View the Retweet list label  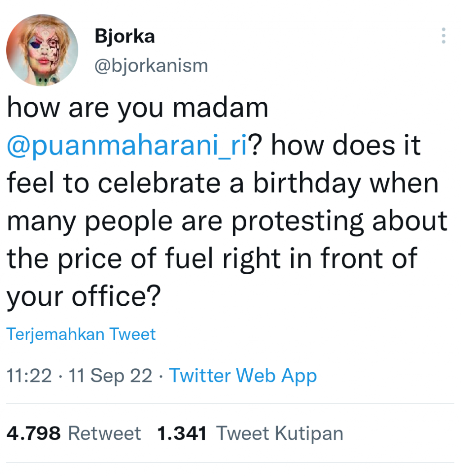(104, 433)
